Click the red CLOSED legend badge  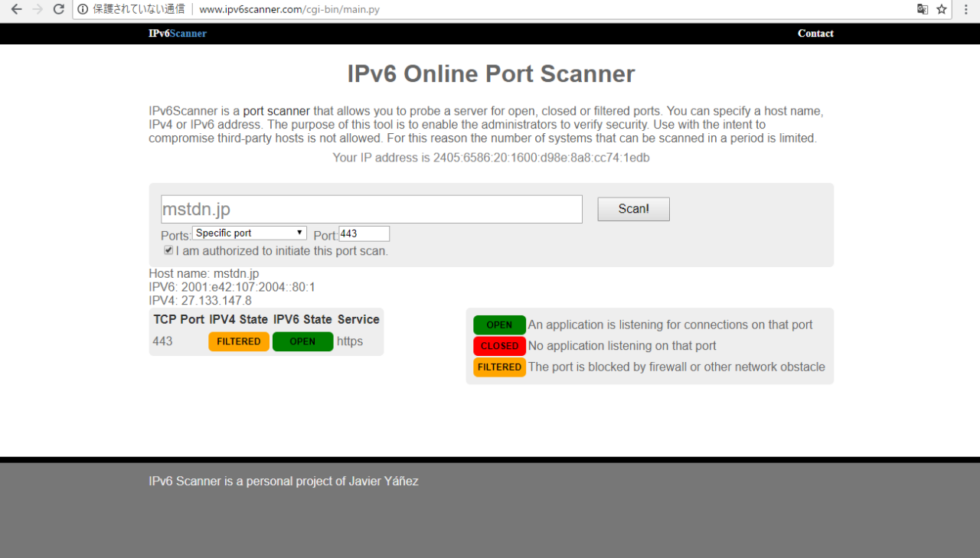click(x=499, y=346)
